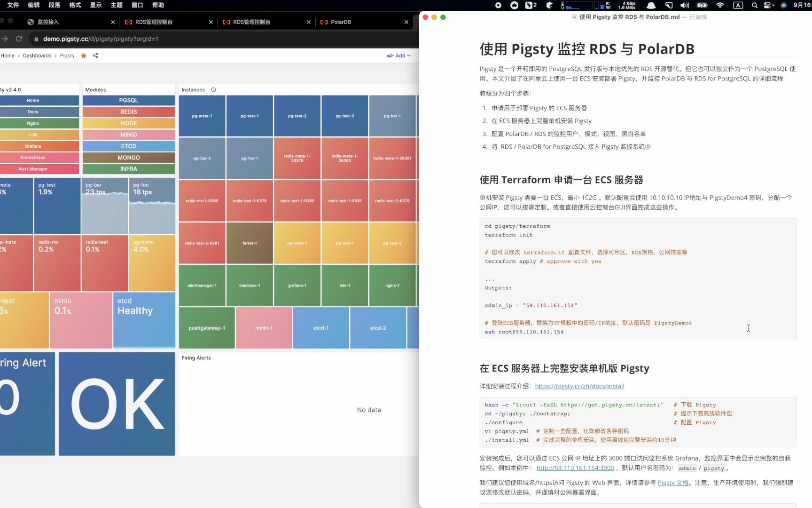Close the PolarDB browser tab

(406, 22)
